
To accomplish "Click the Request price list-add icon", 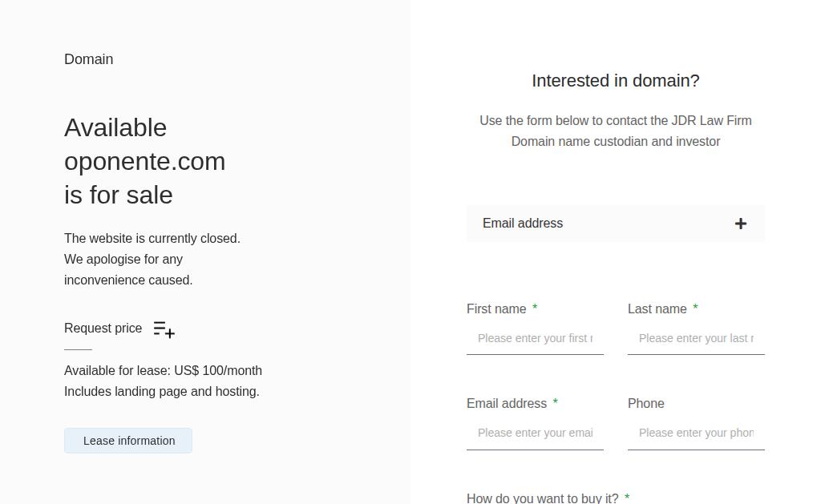I will coord(164,329).
